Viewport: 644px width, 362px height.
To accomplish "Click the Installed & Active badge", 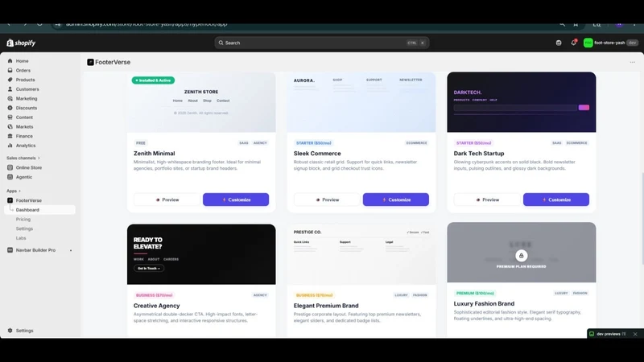I will pos(153,80).
